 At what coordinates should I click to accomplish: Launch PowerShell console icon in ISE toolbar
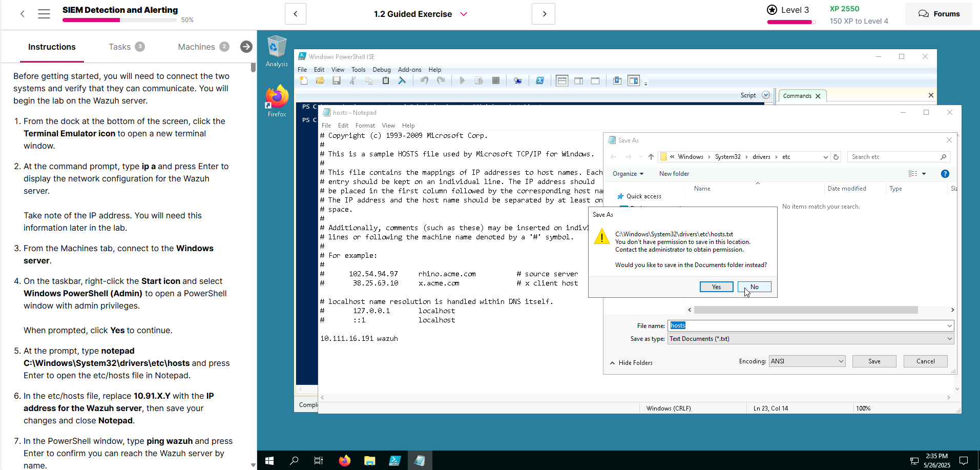tap(540, 80)
